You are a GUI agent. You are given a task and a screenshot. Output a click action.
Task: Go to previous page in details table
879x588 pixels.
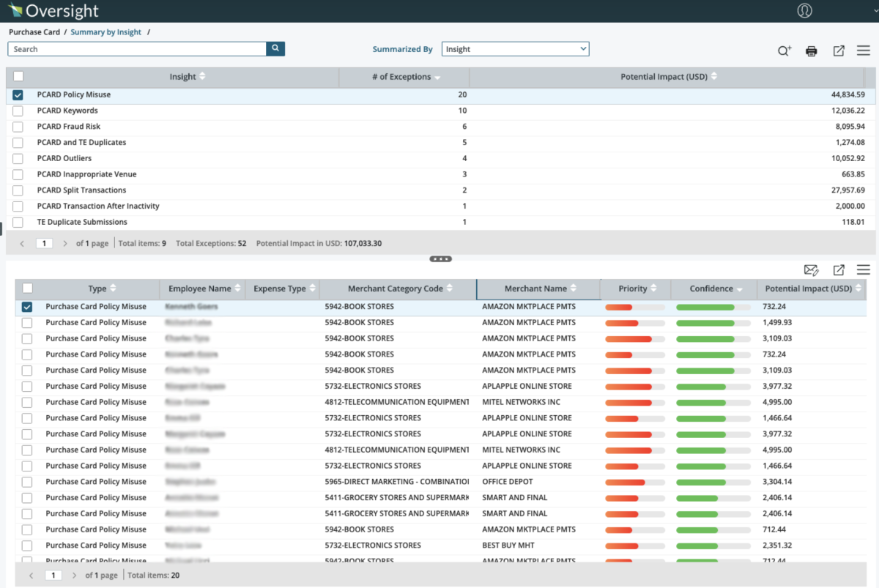pos(31,576)
